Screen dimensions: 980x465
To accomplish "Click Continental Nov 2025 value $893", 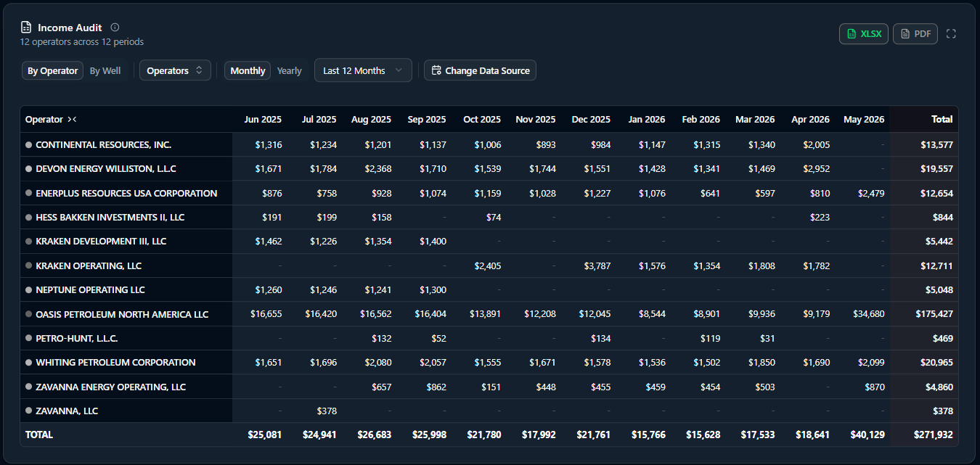I will click(x=545, y=144).
